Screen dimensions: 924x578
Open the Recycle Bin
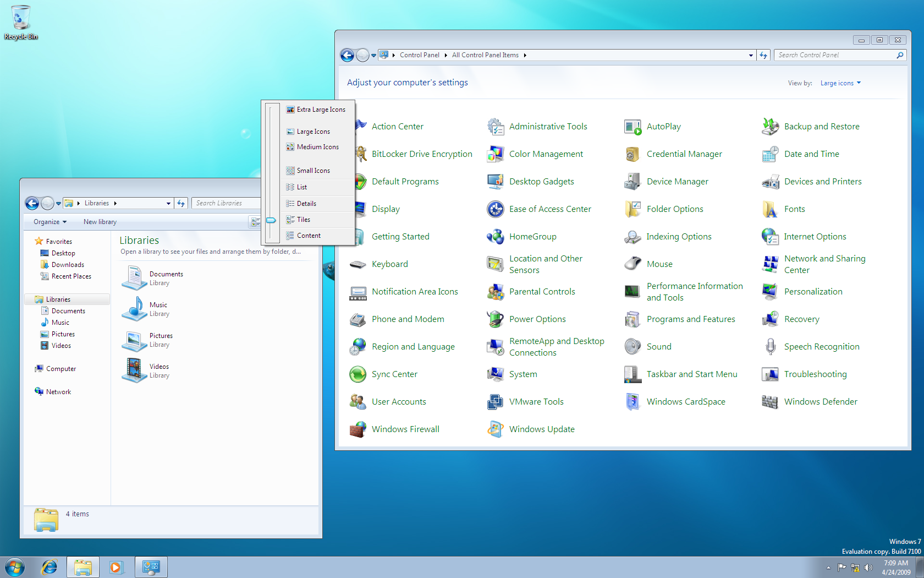click(21, 17)
